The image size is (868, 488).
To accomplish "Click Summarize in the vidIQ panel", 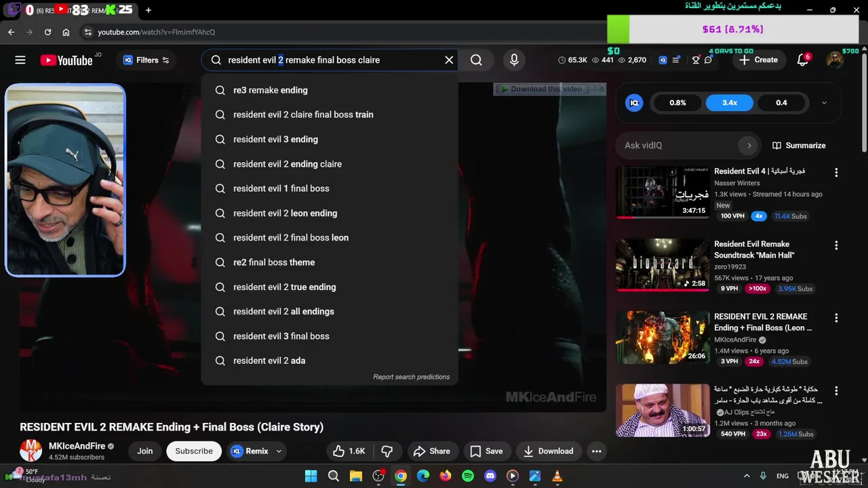I will 799,146.
